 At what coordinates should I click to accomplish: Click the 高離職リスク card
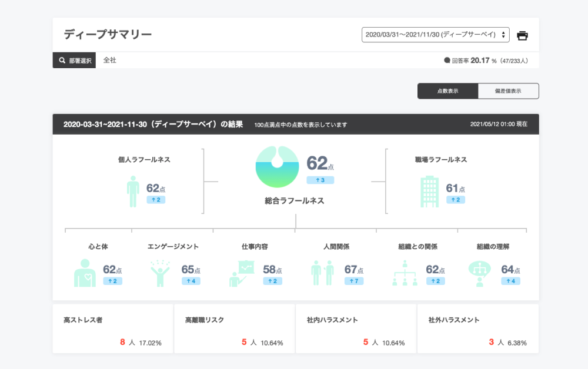coord(235,329)
